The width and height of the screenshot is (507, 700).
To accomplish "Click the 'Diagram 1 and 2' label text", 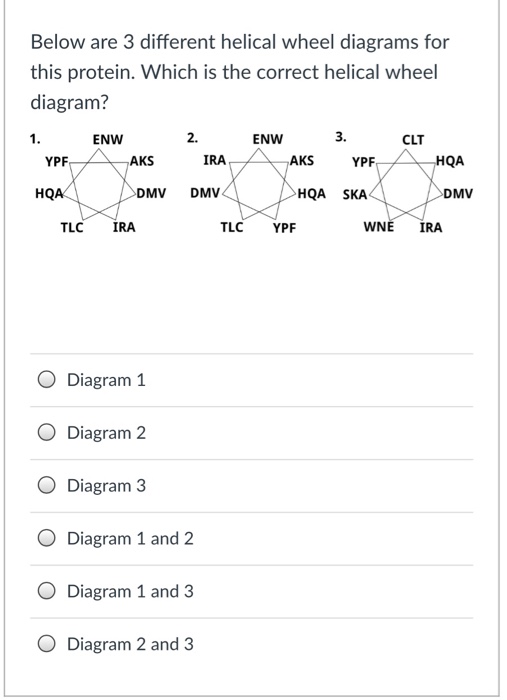I will pos(130,538).
